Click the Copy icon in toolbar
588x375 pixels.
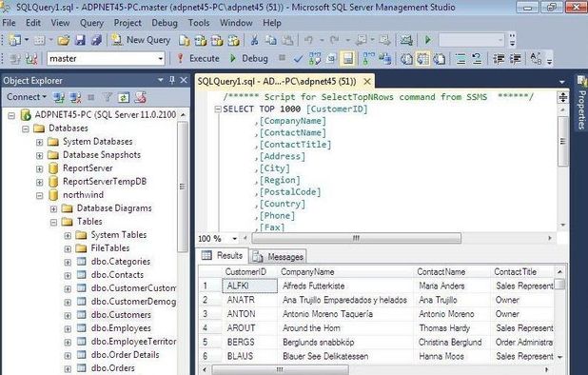pos(271,40)
